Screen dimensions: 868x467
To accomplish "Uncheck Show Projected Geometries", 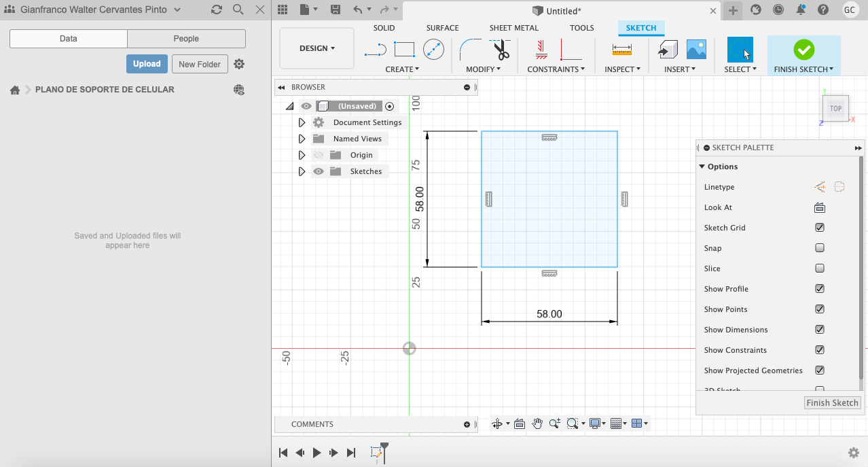I will pos(820,370).
